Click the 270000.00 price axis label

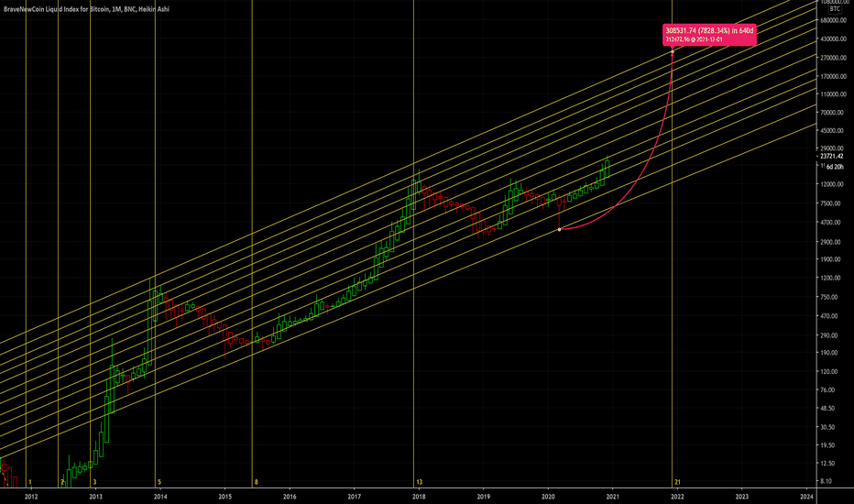pyautogui.click(x=833, y=58)
